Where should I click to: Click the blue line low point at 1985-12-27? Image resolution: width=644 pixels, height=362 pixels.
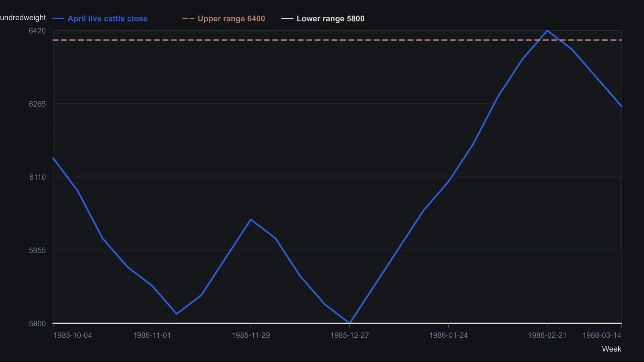[349, 323]
